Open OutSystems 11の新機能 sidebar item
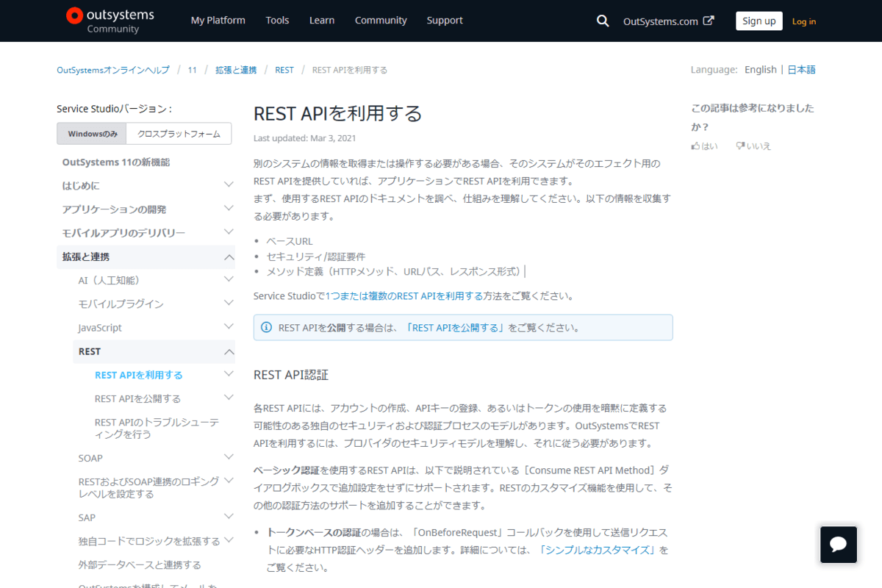The image size is (882, 588). click(x=116, y=162)
